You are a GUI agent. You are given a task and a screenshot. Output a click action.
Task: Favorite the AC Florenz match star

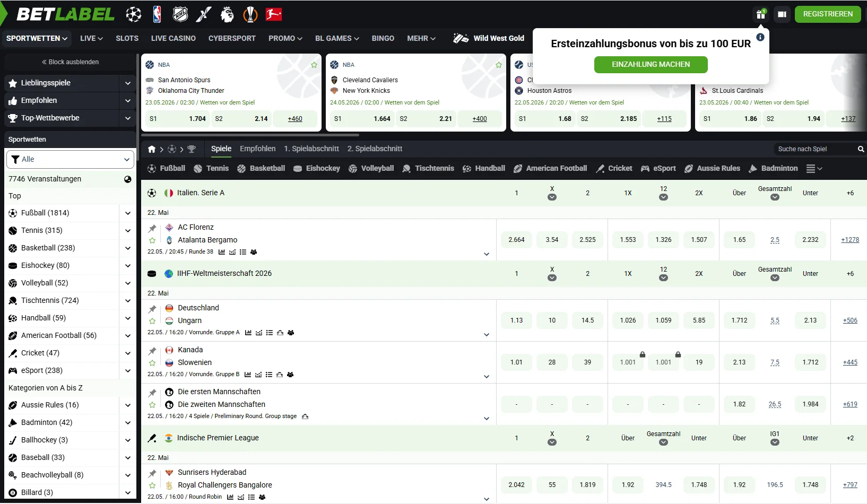point(152,241)
